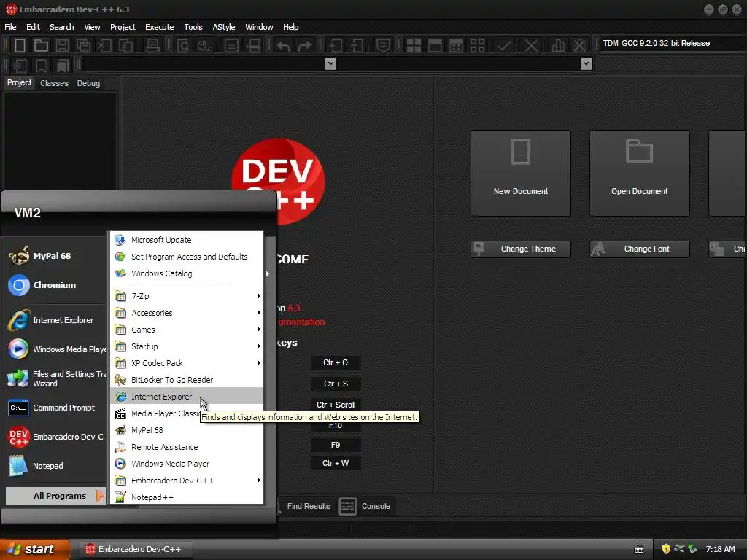Click the Console panel icon
This screenshot has height=560, width=747.
click(347, 506)
